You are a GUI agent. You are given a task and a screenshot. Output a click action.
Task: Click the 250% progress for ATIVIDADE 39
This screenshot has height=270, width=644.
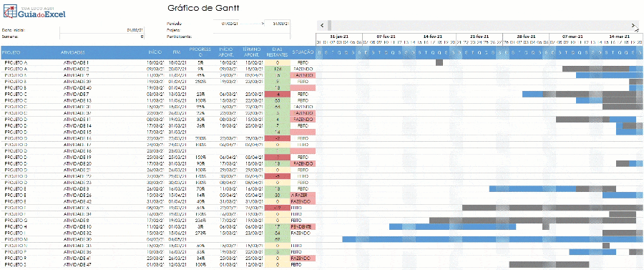point(200,82)
